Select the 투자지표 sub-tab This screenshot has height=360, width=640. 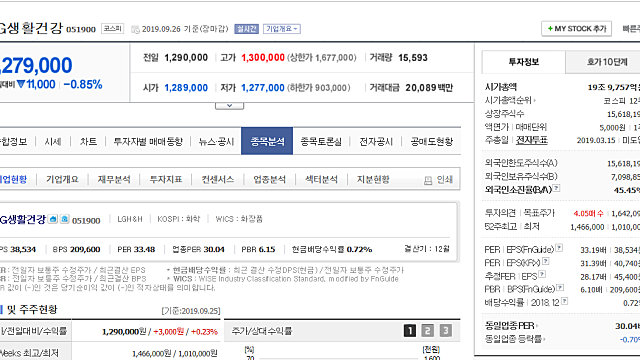(166, 180)
